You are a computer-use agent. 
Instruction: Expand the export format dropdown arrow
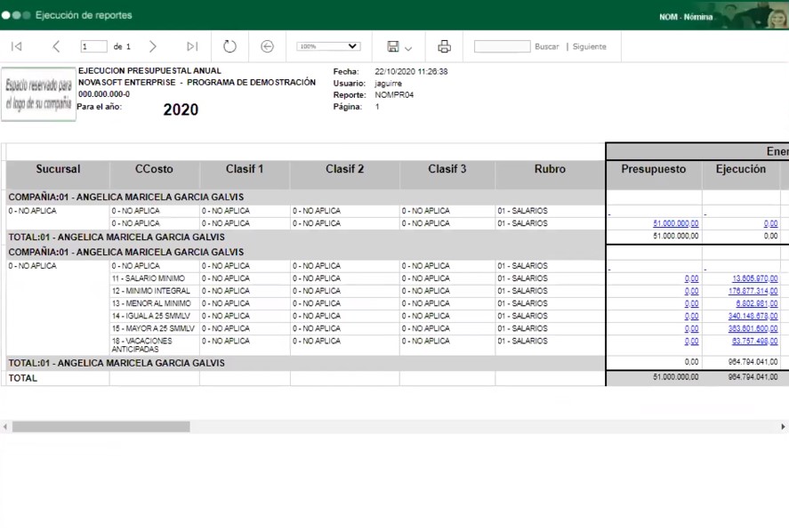point(408,48)
